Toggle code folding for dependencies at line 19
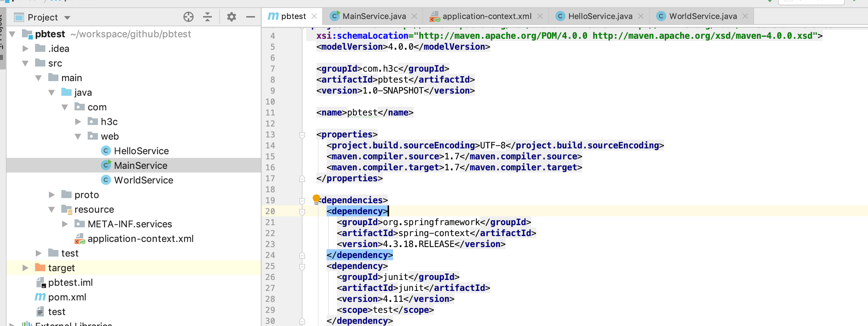 tap(302, 201)
